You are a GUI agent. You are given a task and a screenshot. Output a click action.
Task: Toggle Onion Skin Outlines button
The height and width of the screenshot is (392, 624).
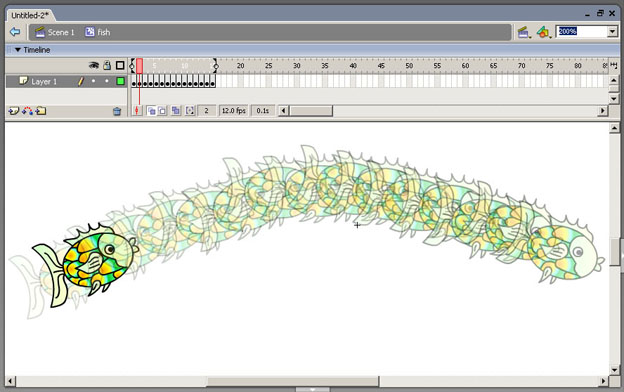click(162, 111)
